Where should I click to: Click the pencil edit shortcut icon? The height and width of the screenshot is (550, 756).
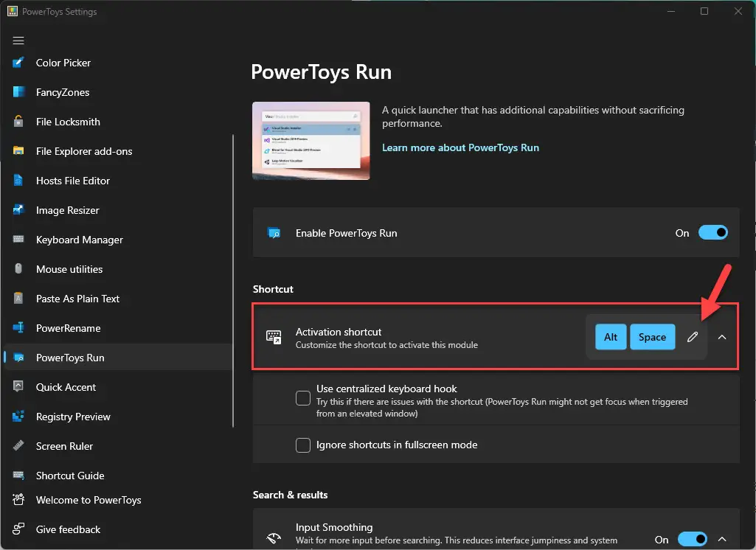693,337
